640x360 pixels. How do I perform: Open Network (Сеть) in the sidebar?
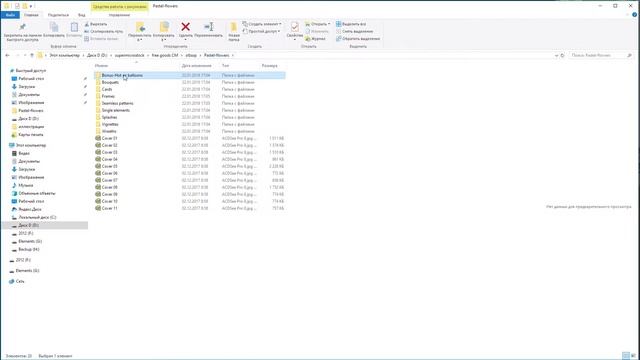[20, 281]
